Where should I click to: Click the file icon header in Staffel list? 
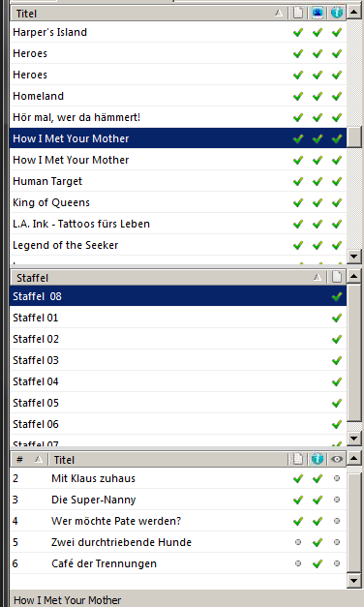point(337,277)
